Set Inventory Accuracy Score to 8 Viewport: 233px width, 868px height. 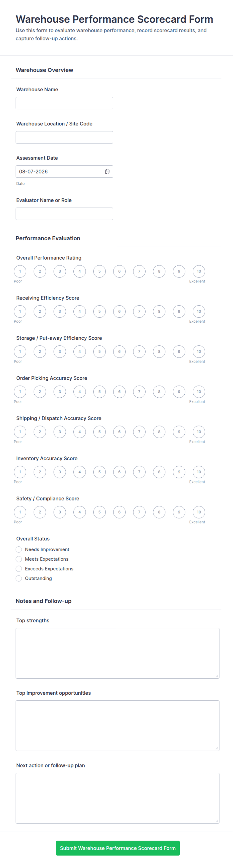[x=159, y=472]
